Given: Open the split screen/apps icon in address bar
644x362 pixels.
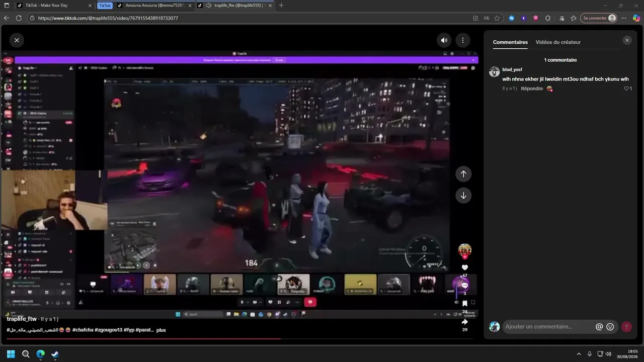Looking at the screenshot, I should (475, 18).
